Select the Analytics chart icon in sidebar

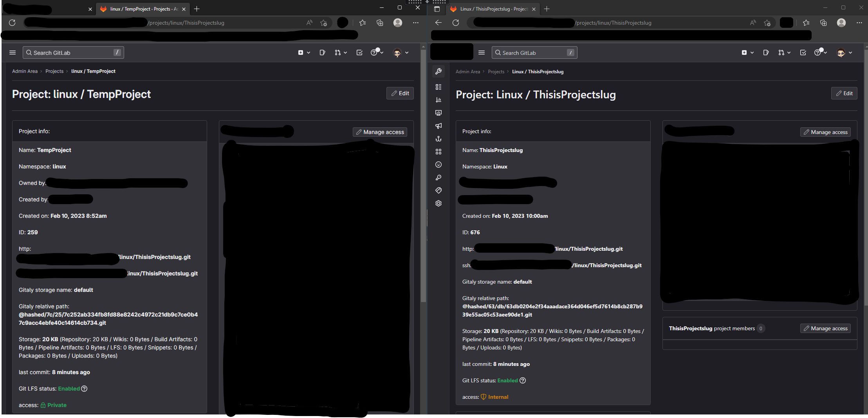(439, 100)
